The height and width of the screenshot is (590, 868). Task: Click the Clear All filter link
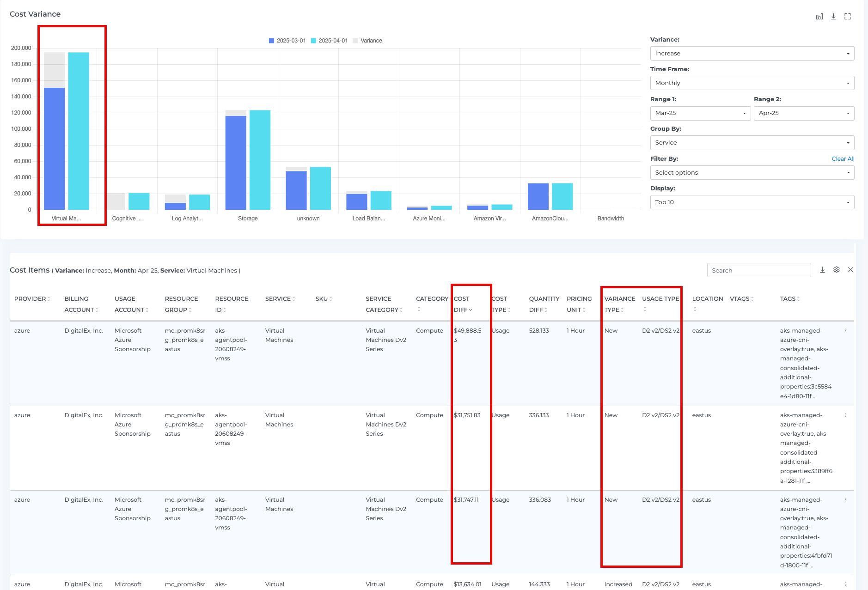coord(843,159)
